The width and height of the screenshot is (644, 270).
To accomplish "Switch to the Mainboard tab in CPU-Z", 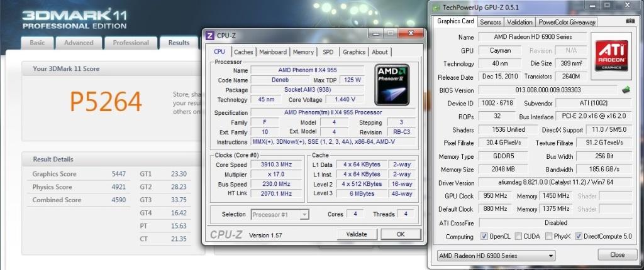I will (273, 51).
